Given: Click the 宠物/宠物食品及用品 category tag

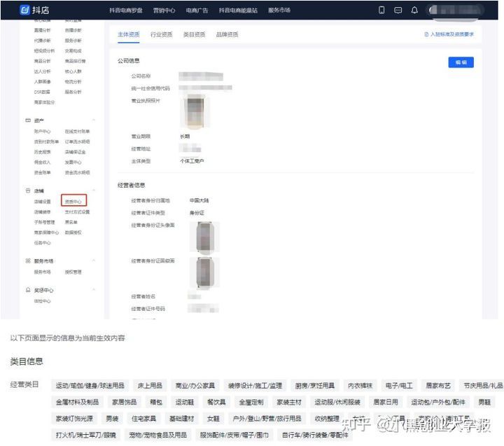Looking at the screenshot, I should (157, 435).
